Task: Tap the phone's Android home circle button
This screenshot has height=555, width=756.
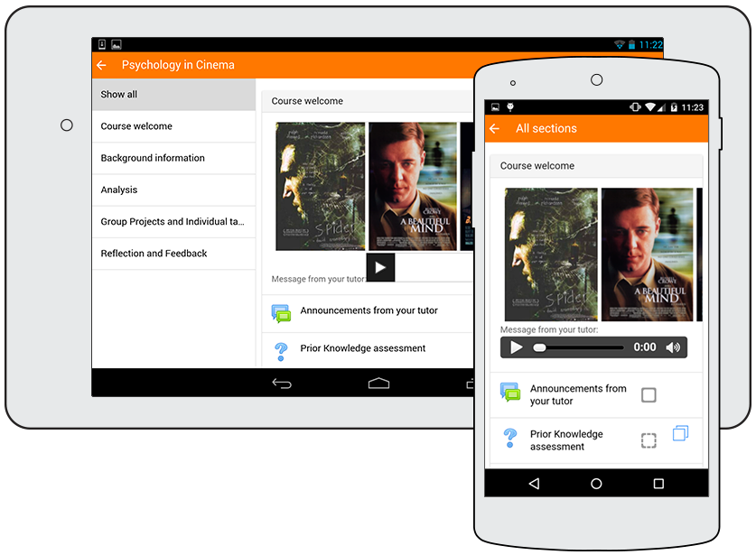Action: pyautogui.click(x=596, y=484)
